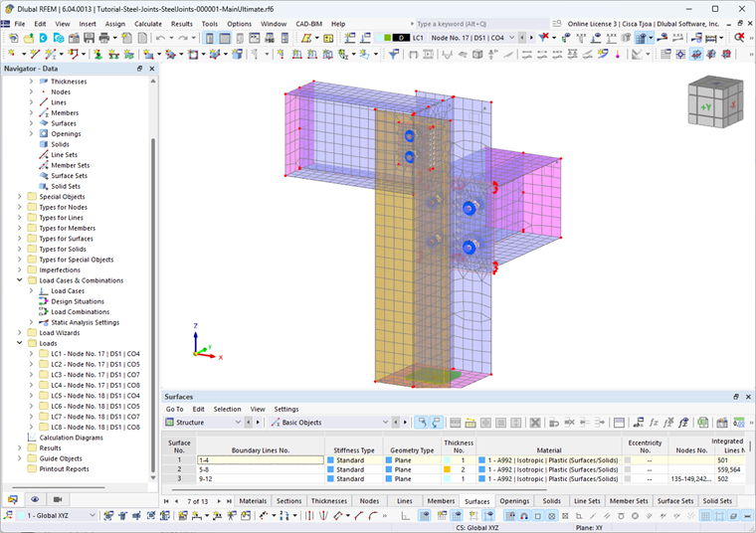
Task: Click the Redo arrow icon
Action: coord(183,38)
